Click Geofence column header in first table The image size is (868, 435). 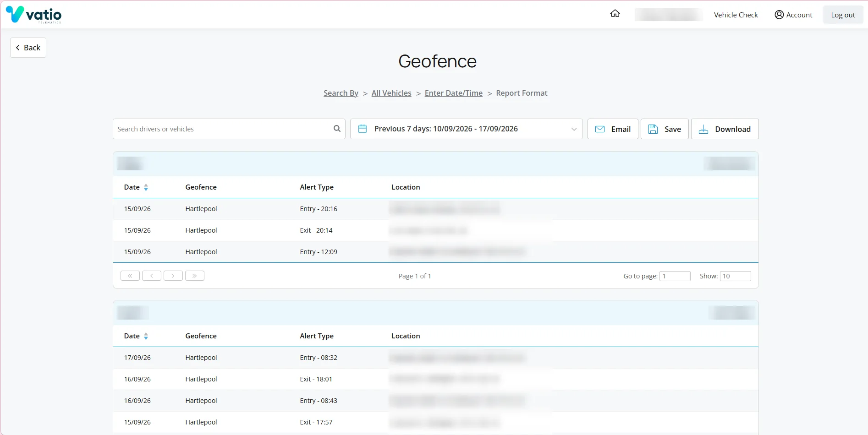click(x=201, y=187)
